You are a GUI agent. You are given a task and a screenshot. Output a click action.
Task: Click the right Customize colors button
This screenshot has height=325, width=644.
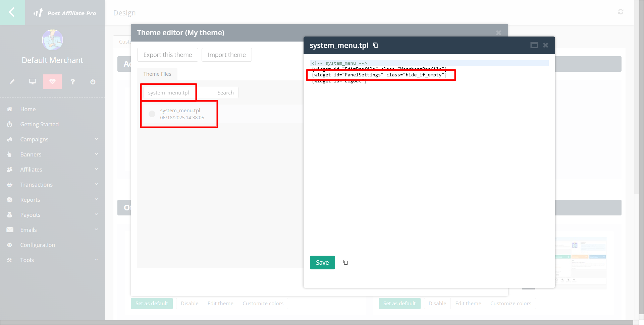(x=511, y=304)
